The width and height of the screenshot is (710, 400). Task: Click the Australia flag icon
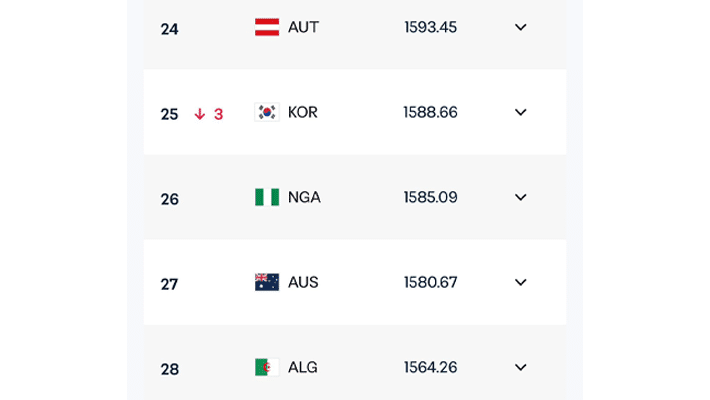point(267,282)
